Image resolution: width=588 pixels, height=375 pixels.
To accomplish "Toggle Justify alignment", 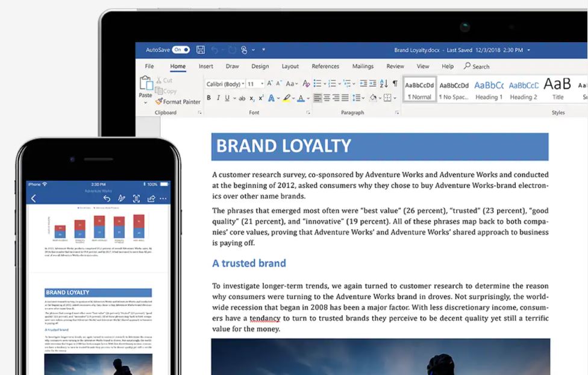I will coord(345,98).
